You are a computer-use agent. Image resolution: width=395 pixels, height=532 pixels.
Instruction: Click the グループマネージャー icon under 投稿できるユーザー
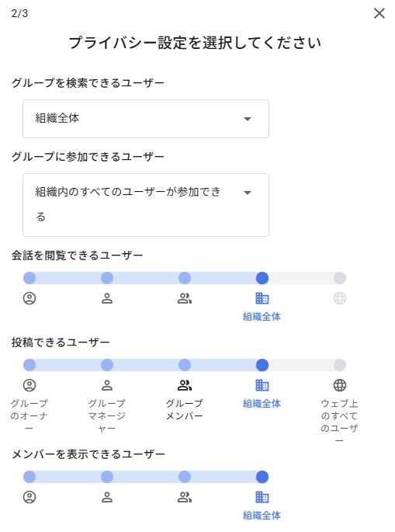tap(107, 385)
